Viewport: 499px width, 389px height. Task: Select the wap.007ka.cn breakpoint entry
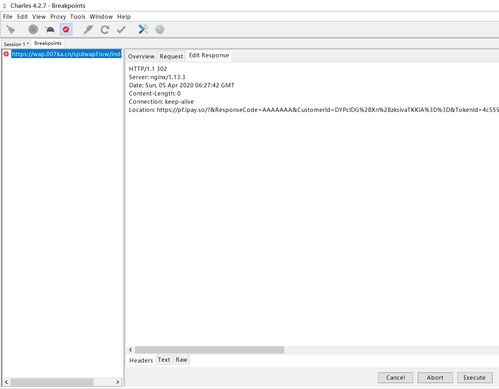pyautogui.click(x=66, y=54)
